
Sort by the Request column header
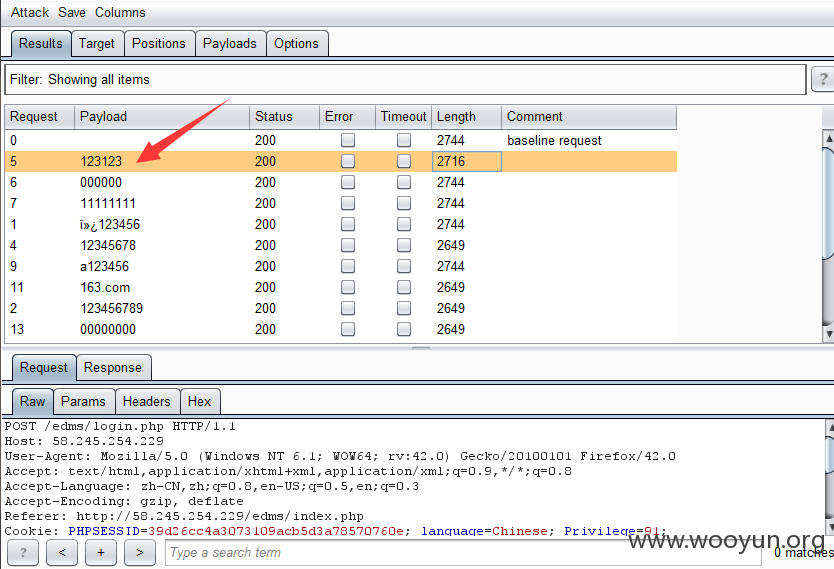coord(40,117)
